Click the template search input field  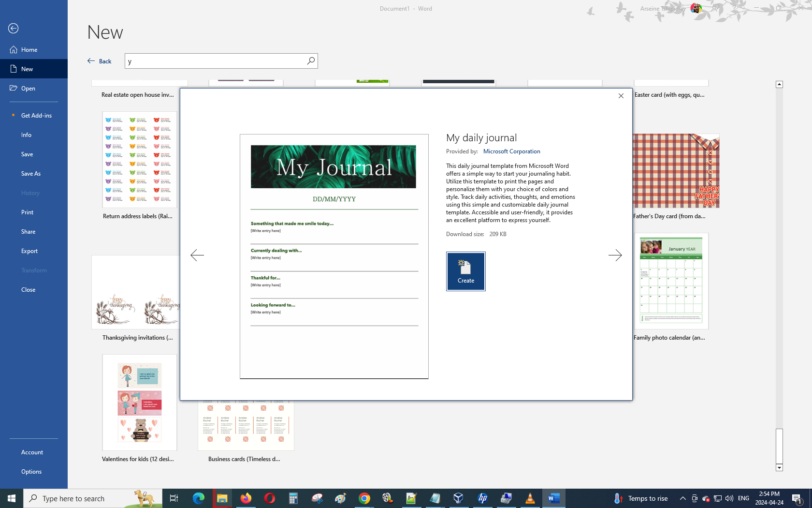click(215, 61)
